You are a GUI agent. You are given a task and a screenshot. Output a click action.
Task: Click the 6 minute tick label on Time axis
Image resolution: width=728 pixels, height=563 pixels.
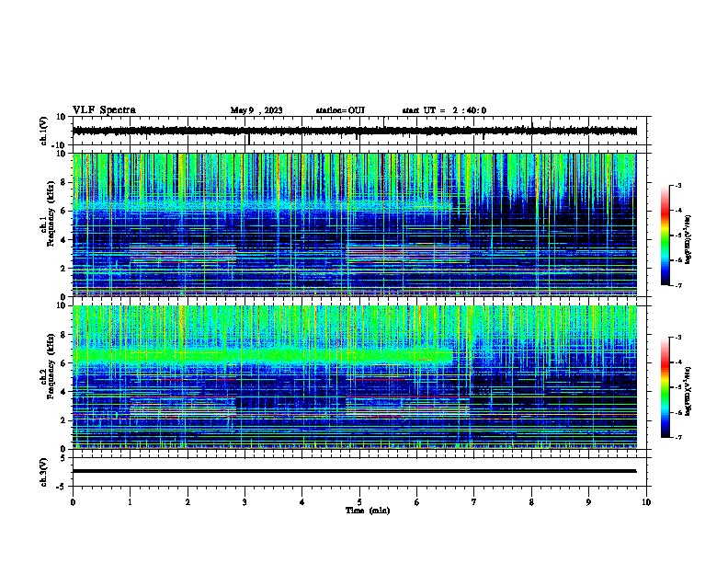click(x=417, y=502)
